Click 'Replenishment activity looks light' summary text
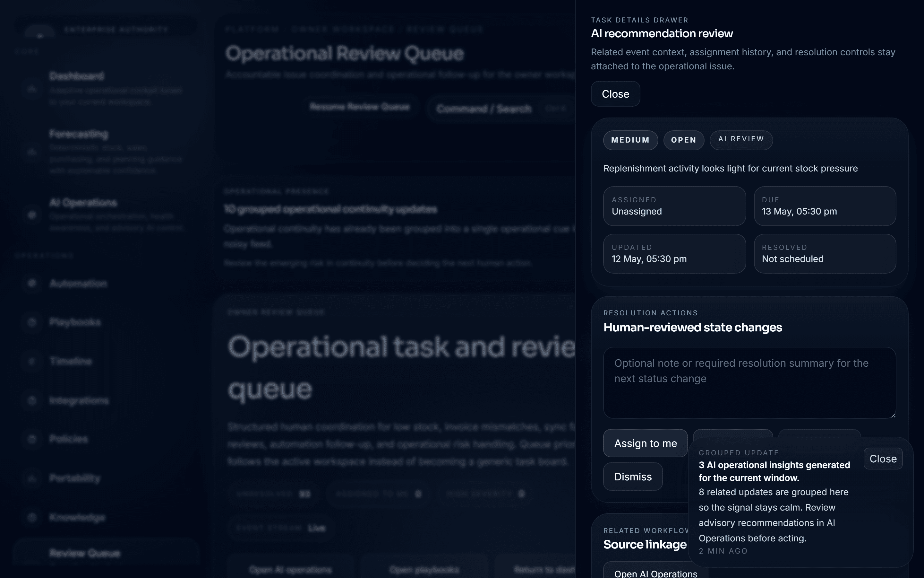This screenshot has height=578, width=924. (x=730, y=168)
